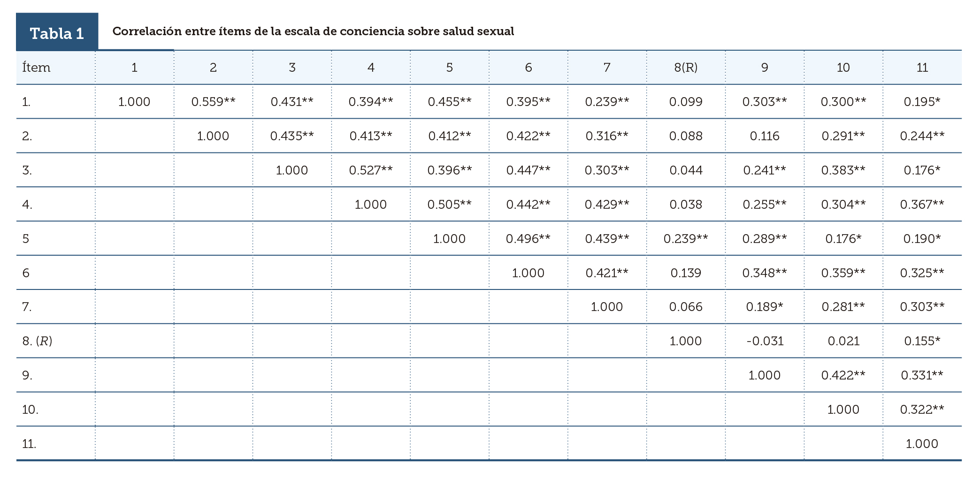Click the 0.155* cell
The height and width of the screenshot is (479, 980).
pos(922,341)
